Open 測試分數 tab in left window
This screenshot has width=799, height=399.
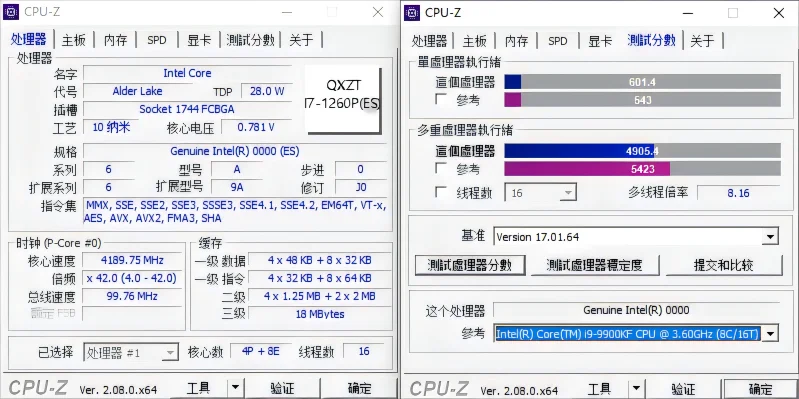250,40
